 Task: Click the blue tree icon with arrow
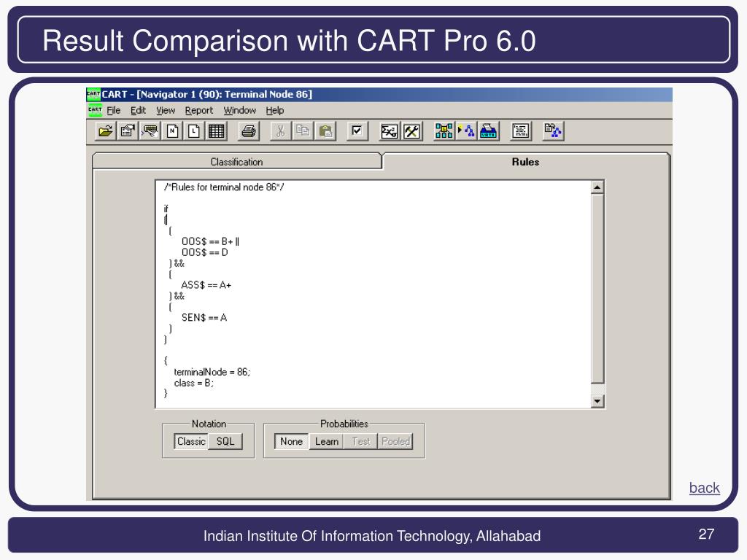click(466, 131)
